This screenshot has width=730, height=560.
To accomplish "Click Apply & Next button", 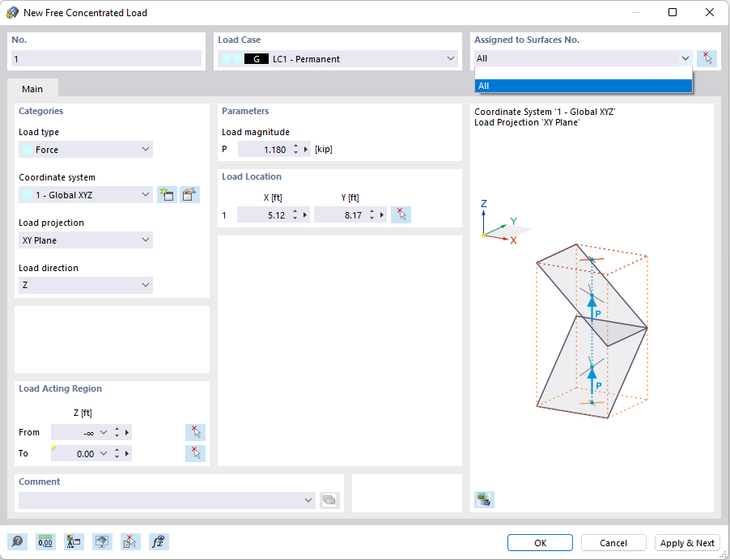I will [687, 543].
